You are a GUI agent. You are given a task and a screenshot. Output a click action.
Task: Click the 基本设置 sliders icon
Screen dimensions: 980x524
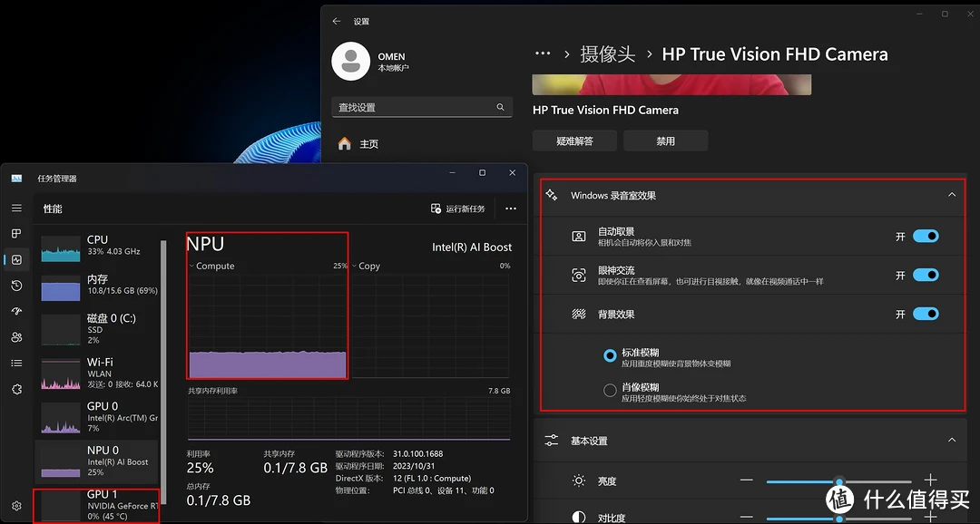pyautogui.click(x=552, y=441)
